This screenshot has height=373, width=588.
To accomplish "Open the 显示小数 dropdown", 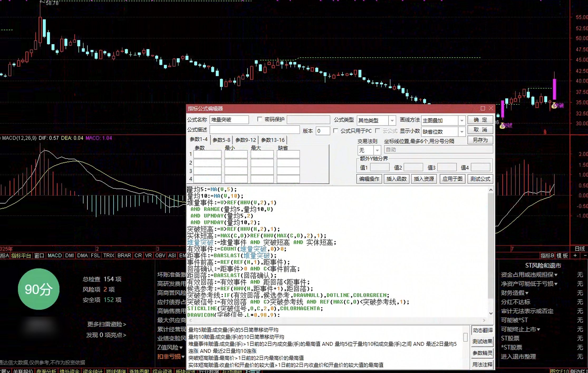I will 462,131.
